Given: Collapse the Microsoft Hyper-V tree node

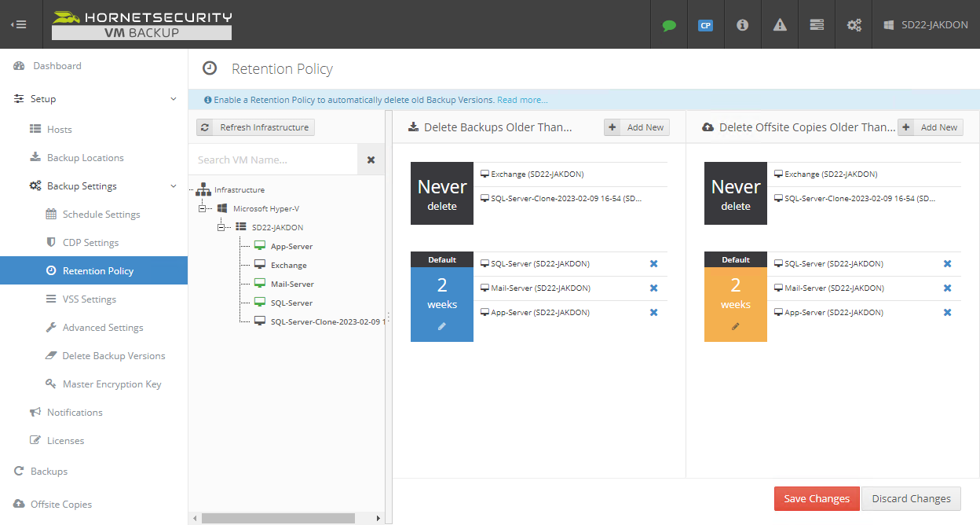Looking at the screenshot, I should tap(202, 209).
